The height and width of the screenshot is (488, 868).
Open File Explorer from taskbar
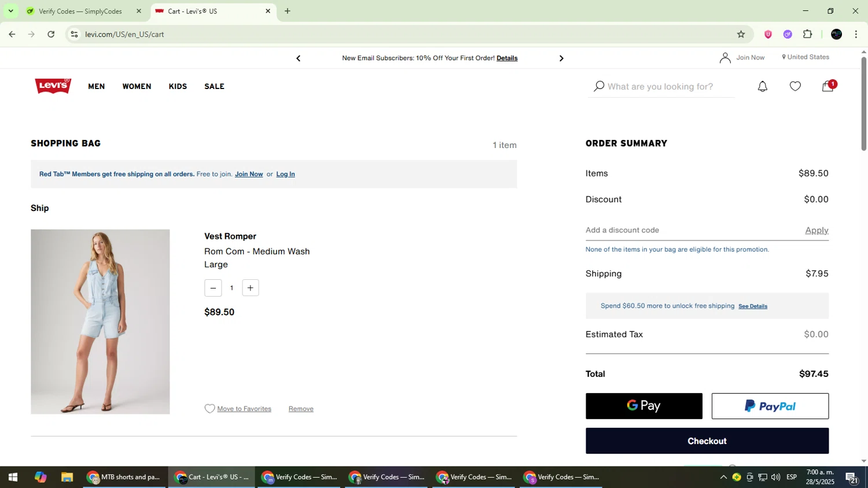[67, 477]
